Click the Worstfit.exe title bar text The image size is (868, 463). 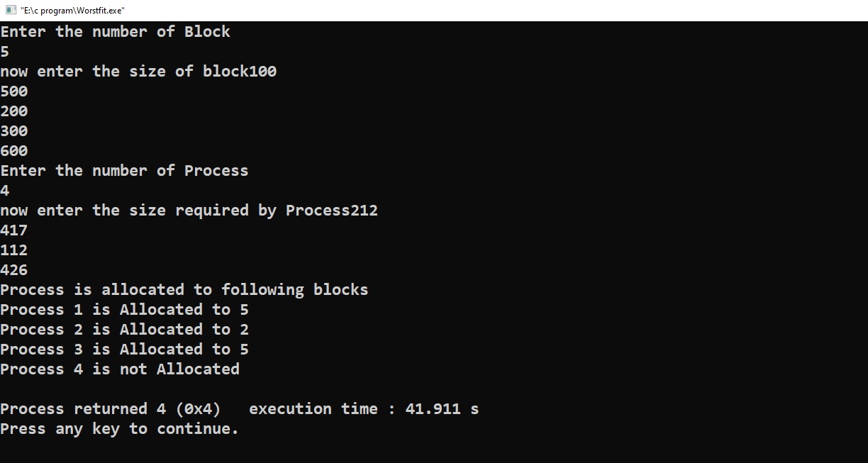pos(72,10)
